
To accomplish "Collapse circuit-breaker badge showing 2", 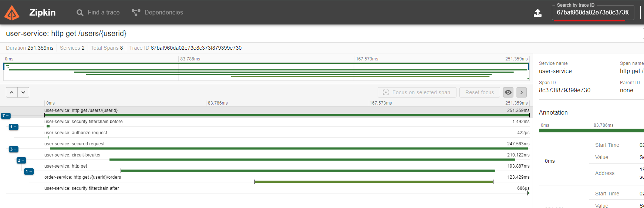I will [21, 160].
